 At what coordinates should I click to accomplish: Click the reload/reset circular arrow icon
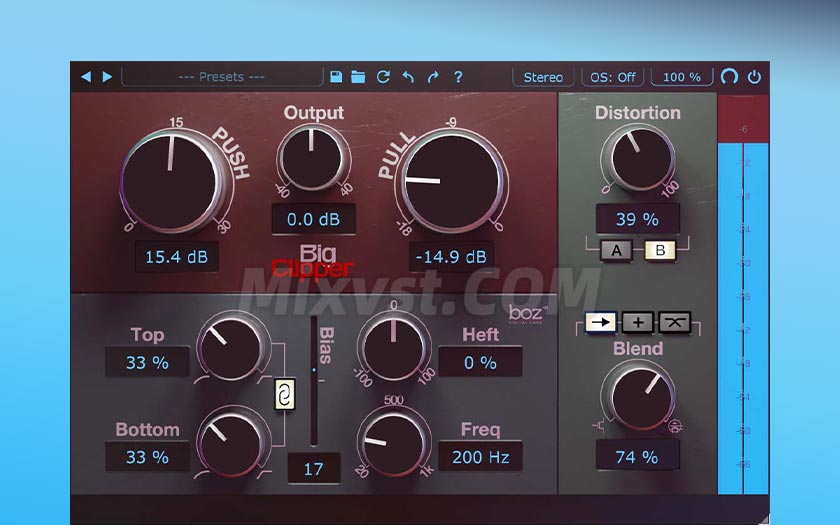(x=383, y=77)
